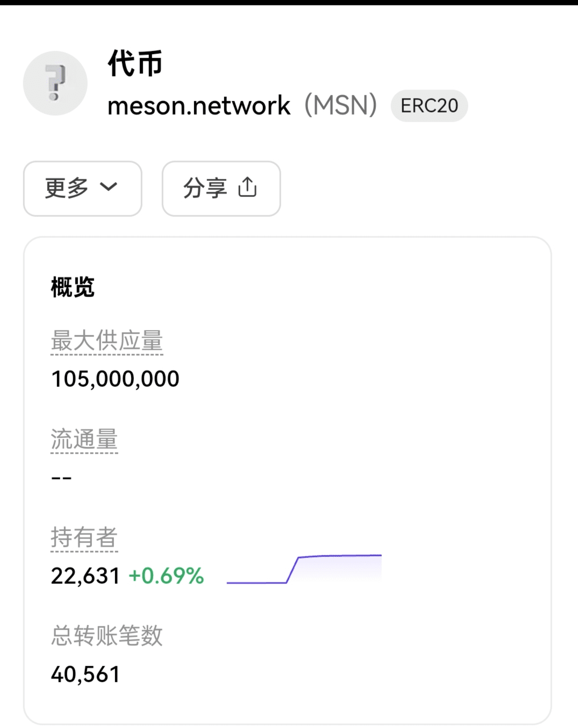Image resolution: width=578 pixels, height=728 pixels.
Task: Tap the holders trend sparkline chart
Action: 304,569
